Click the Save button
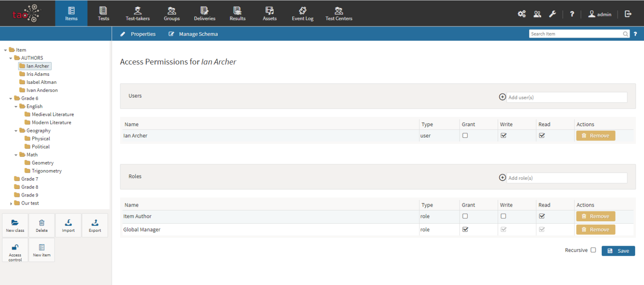 click(x=618, y=251)
